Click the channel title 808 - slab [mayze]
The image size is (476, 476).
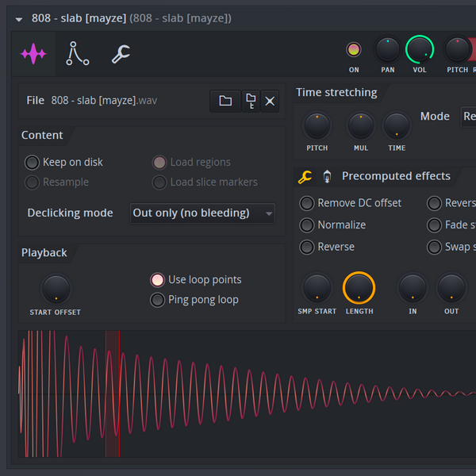pyautogui.click(x=79, y=18)
